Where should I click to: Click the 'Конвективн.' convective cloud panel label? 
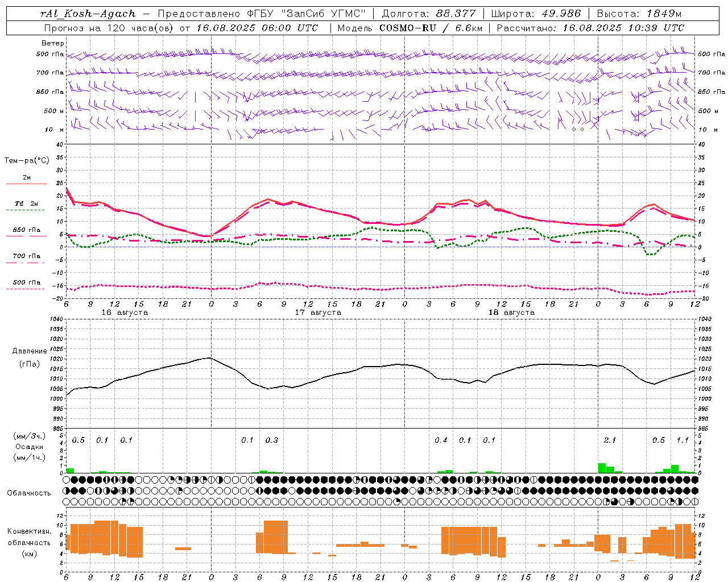[30, 531]
